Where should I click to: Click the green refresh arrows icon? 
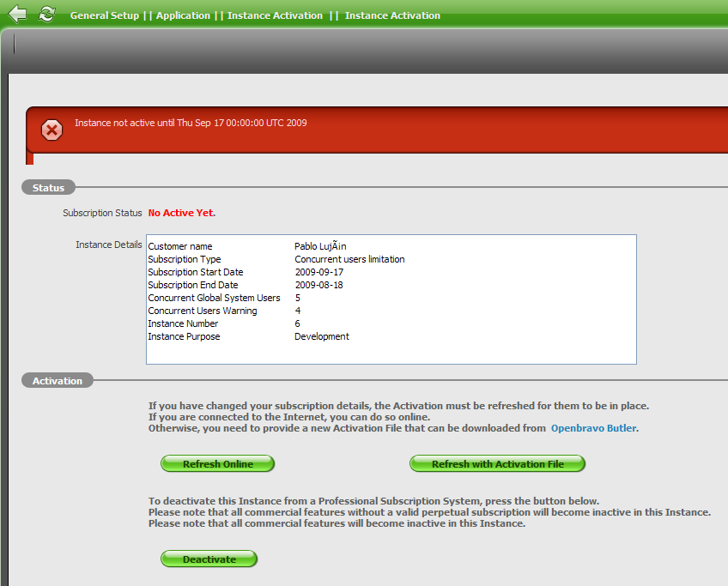46,14
